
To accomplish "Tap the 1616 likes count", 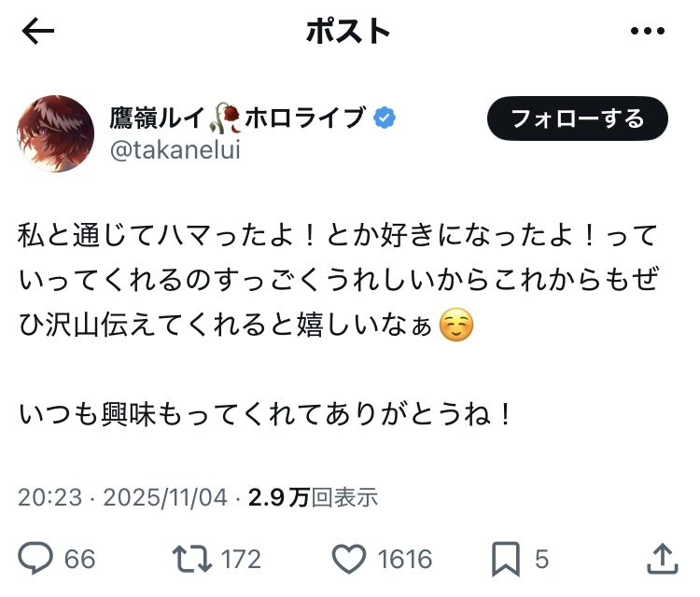I will (405, 559).
